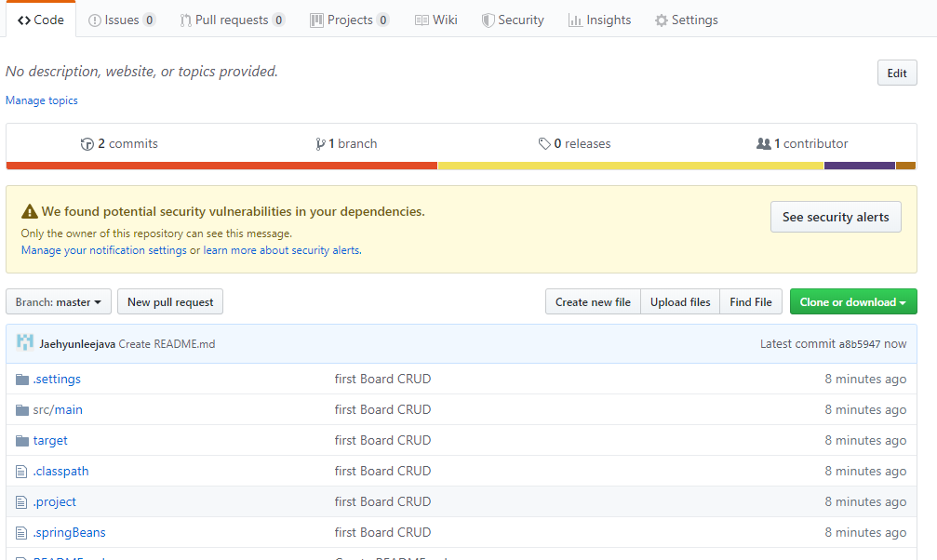Click the Upload files button
937x560 pixels.
680,301
